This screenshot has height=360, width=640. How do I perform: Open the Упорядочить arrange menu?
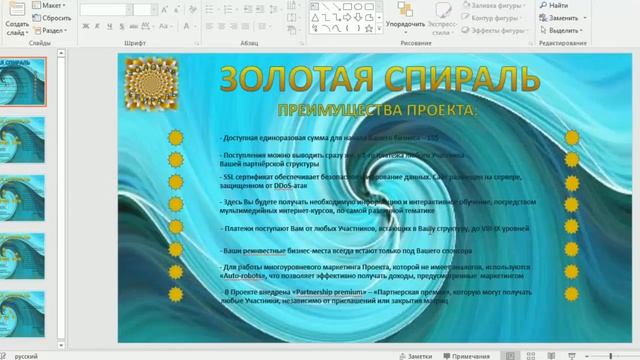[x=405, y=17]
